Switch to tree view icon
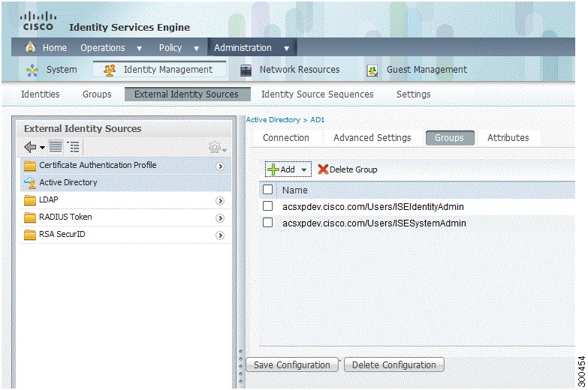 click(74, 147)
